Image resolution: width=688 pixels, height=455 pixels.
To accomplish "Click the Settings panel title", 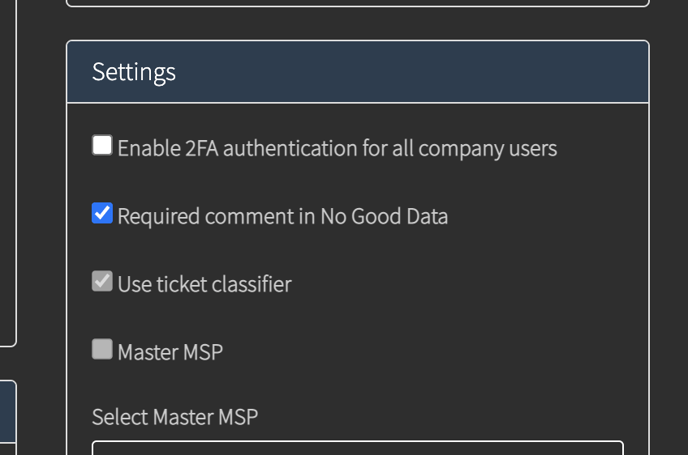I will [134, 72].
